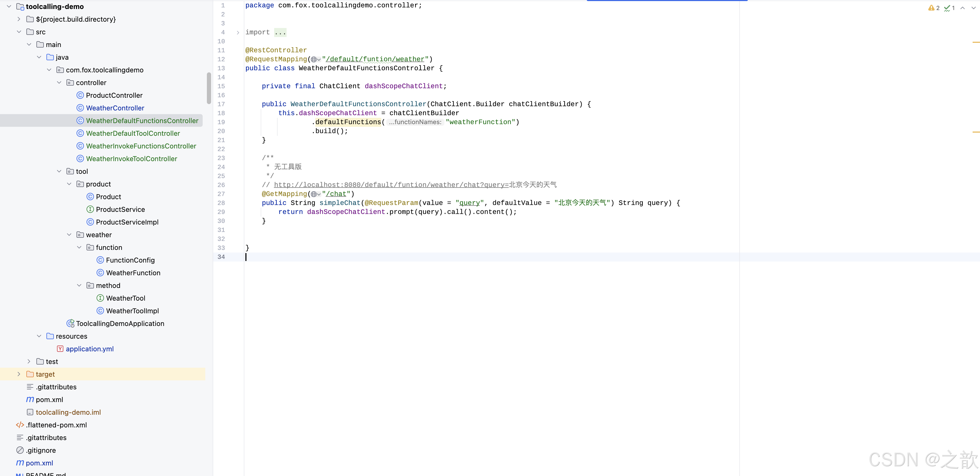Screen dimensions: 980x476
Task: Select WeatherInvokeToolController in the tree
Action: coord(131,159)
